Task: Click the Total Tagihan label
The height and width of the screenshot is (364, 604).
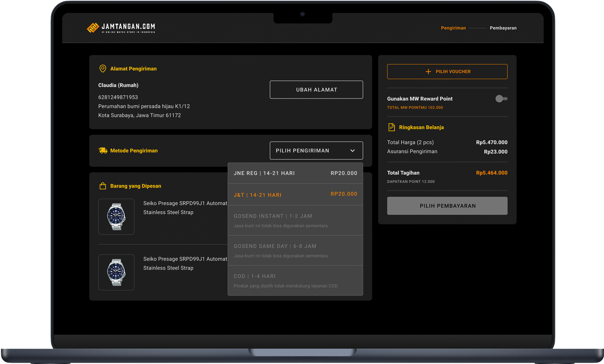Action: pyautogui.click(x=403, y=173)
